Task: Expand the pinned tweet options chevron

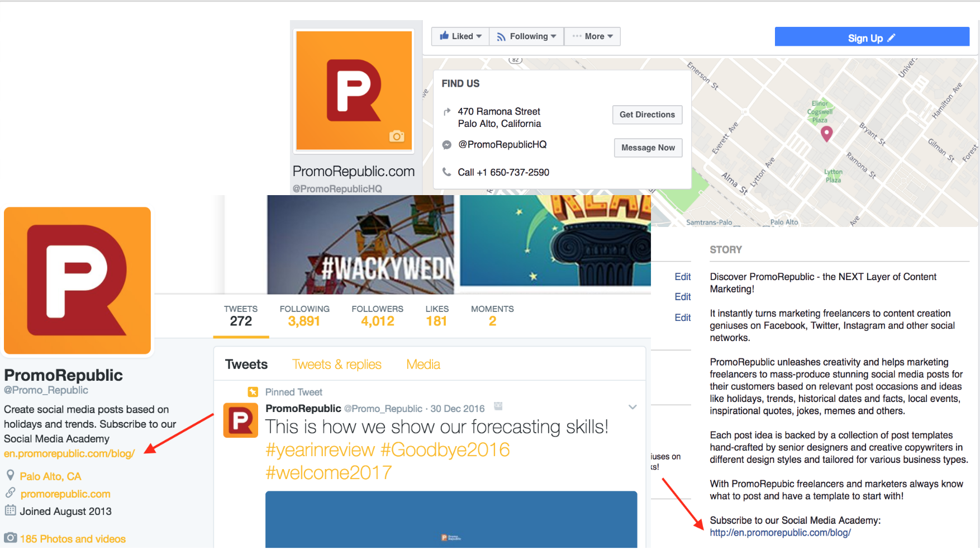Action: 632,407
